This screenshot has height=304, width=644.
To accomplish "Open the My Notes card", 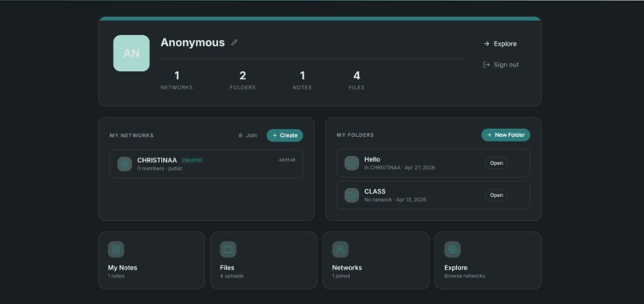I will (x=152, y=260).
